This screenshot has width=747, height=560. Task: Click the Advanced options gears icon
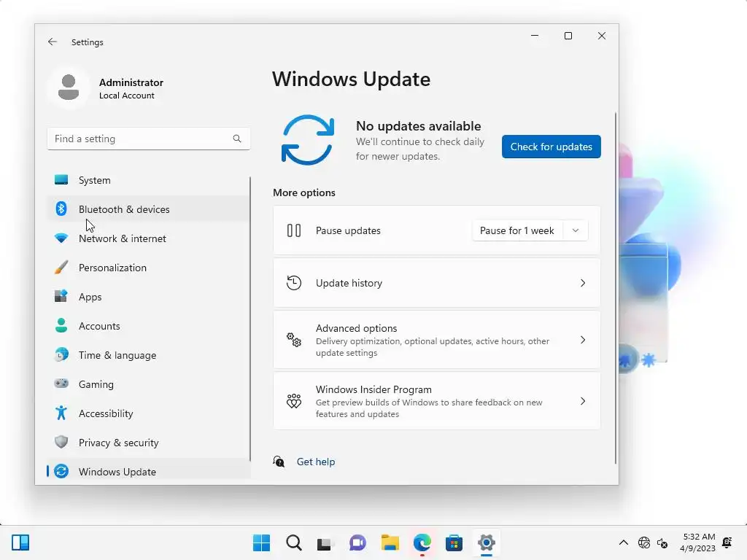[294, 340]
